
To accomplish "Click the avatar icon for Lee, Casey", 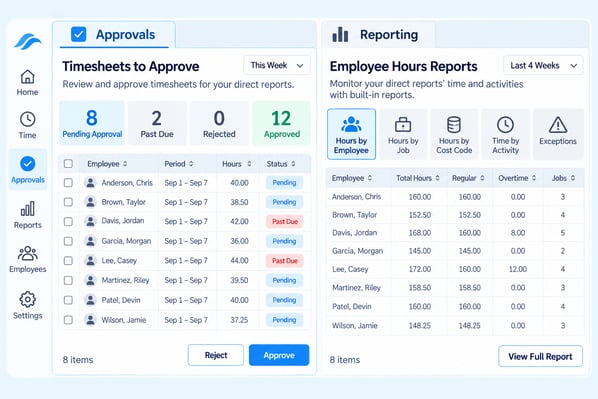I will pos(90,261).
